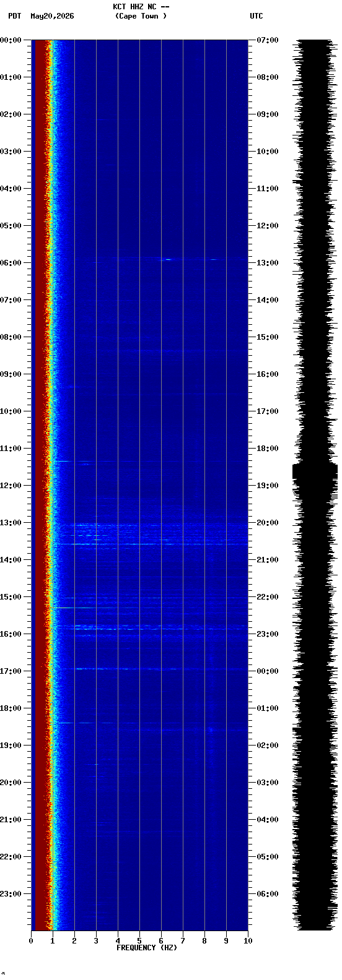
Task: Select the 20:00 UTC time label
Action: click(268, 523)
